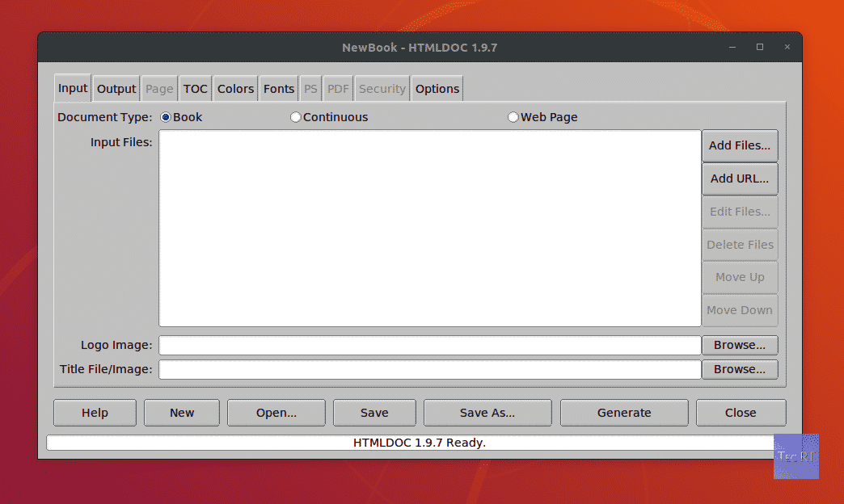The height and width of the screenshot is (504, 844).
Task: Click the Add Files... button
Action: point(740,145)
